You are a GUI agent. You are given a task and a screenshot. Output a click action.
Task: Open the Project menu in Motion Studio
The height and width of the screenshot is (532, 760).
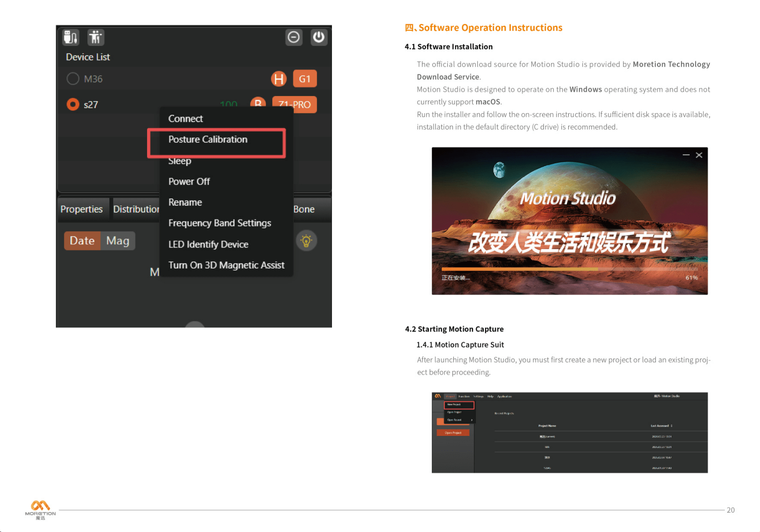click(450, 397)
